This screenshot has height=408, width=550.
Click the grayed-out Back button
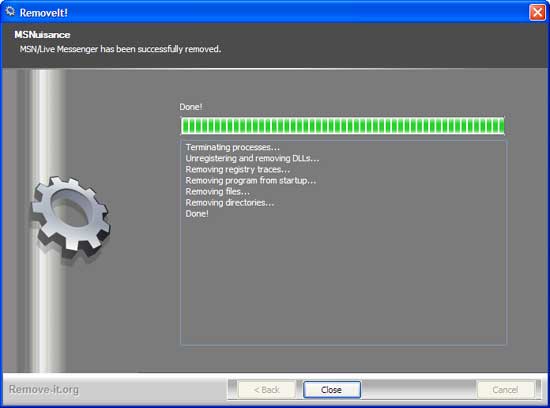[x=267, y=389]
